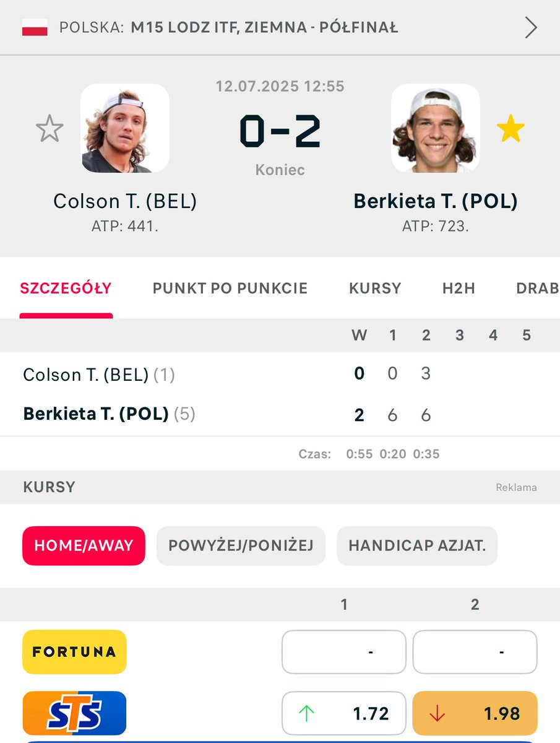Select Home/Away odds filter
This screenshot has width=560, height=743.
(x=84, y=545)
